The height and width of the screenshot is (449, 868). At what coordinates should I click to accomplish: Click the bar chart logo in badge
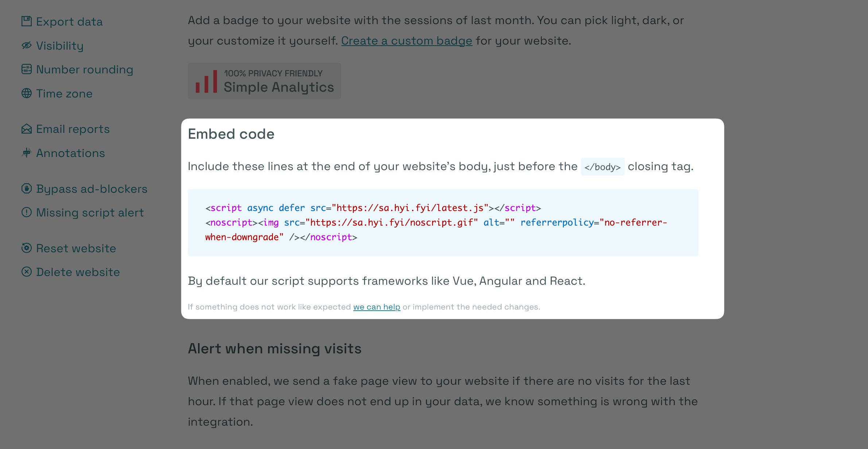coord(206,81)
